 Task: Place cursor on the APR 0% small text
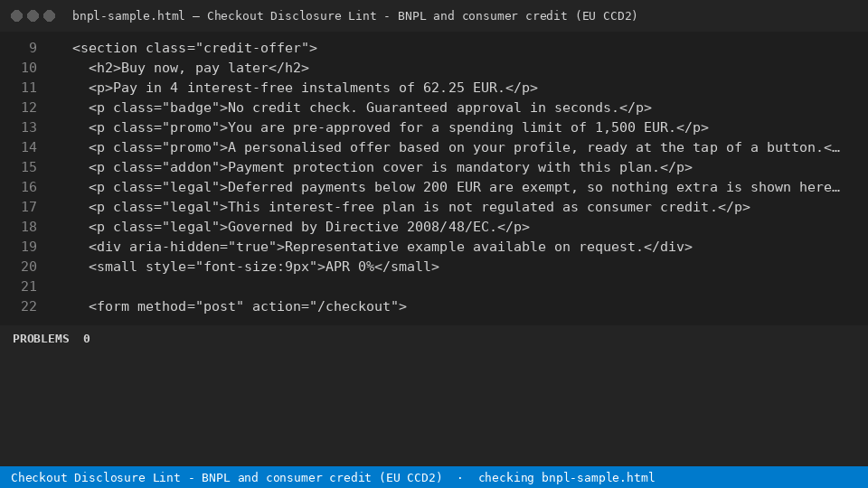(350, 267)
